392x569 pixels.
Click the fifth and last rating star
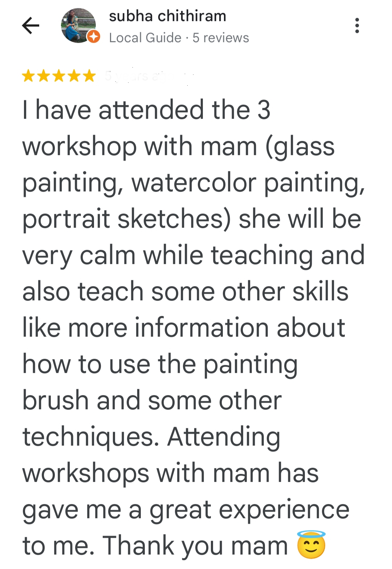[x=89, y=76]
